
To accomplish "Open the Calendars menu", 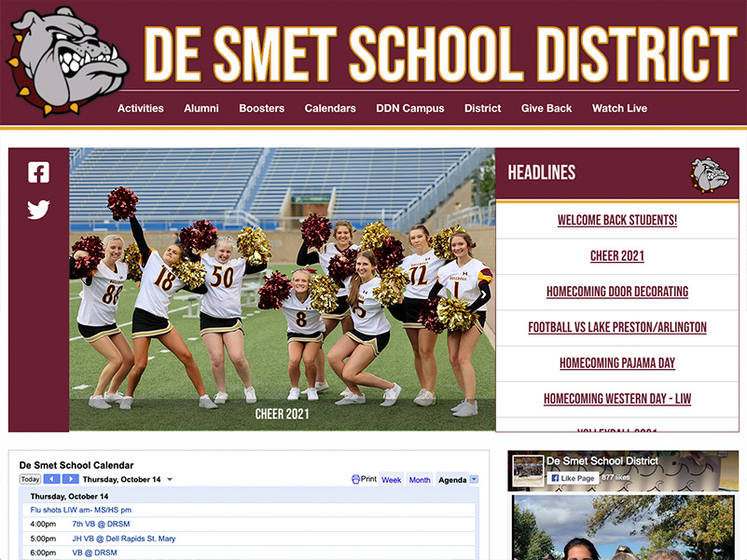I will pyautogui.click(x=330, y=108).
